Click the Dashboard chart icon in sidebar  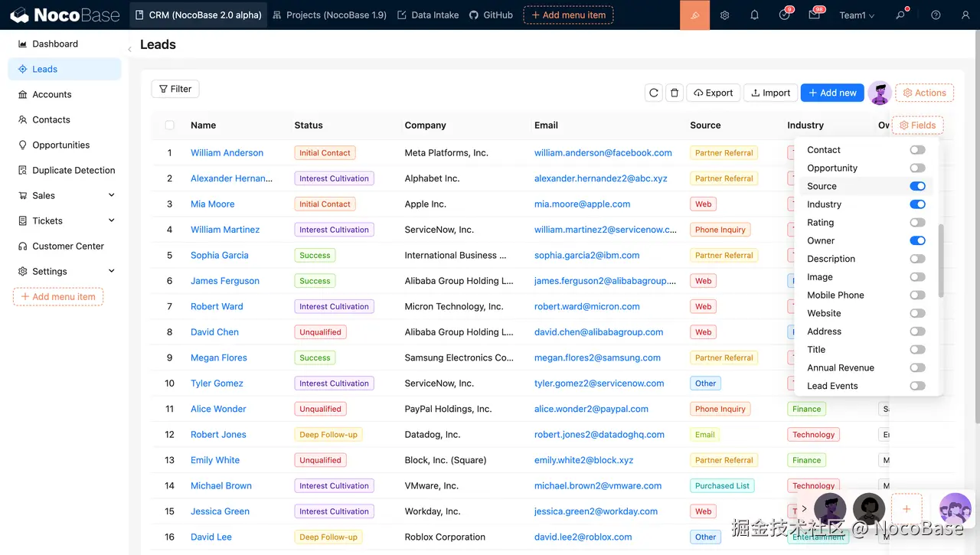tap(23, 44)
